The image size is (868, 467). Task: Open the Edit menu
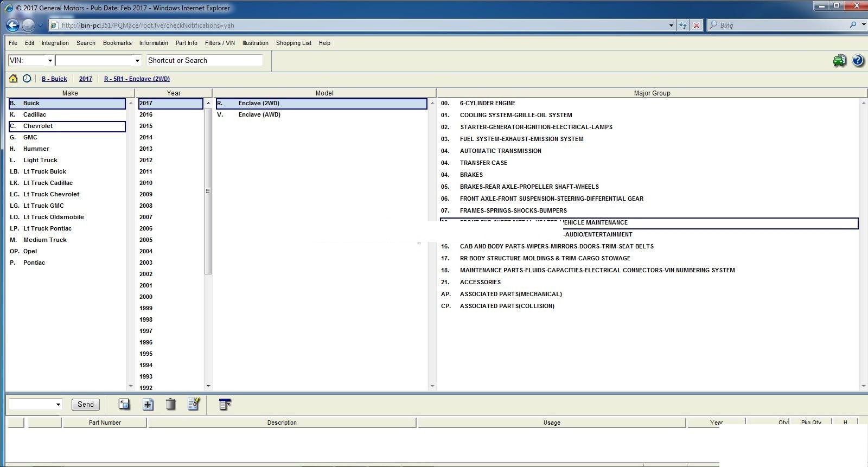(x=29, y=43)
